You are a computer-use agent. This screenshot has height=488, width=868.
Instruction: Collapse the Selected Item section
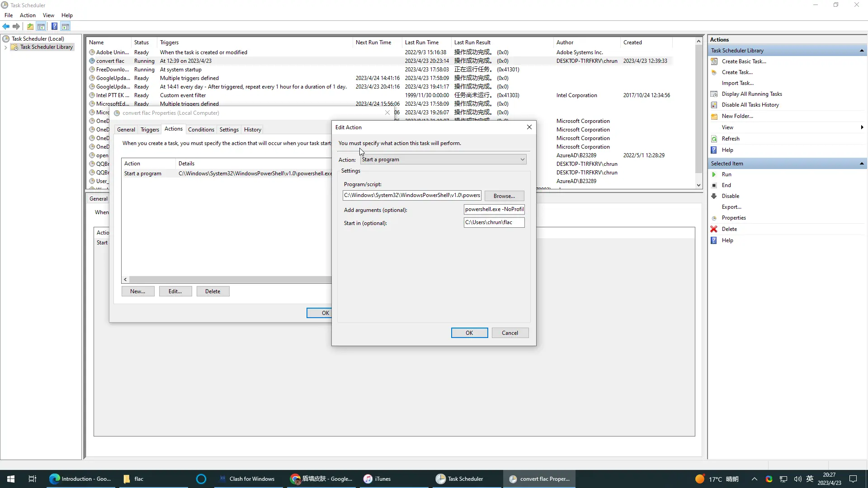[861, 163]
